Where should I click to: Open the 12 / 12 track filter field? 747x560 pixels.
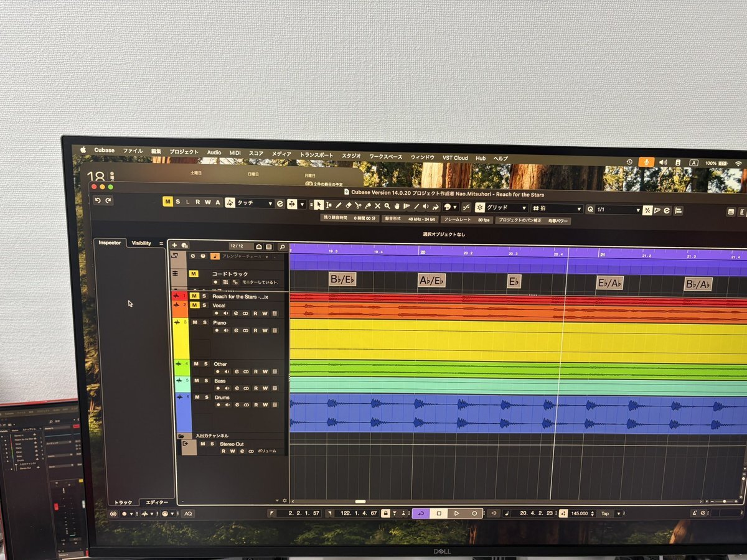[x=240, y=246]
